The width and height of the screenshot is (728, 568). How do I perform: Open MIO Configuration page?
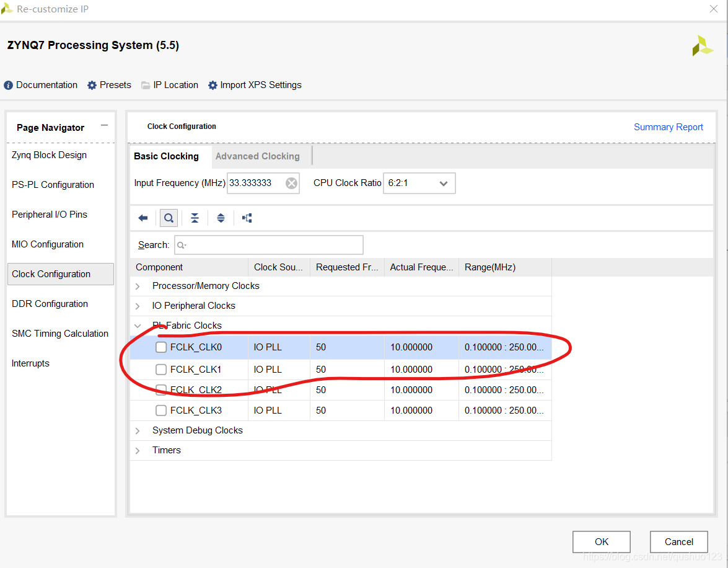(x=47, y=244)
